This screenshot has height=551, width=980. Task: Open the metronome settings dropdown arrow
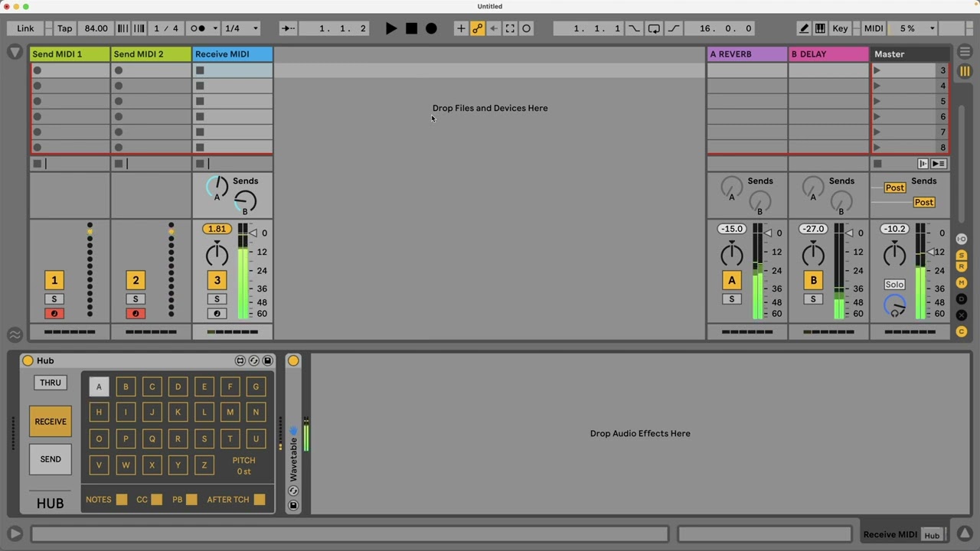pos(215,28)
